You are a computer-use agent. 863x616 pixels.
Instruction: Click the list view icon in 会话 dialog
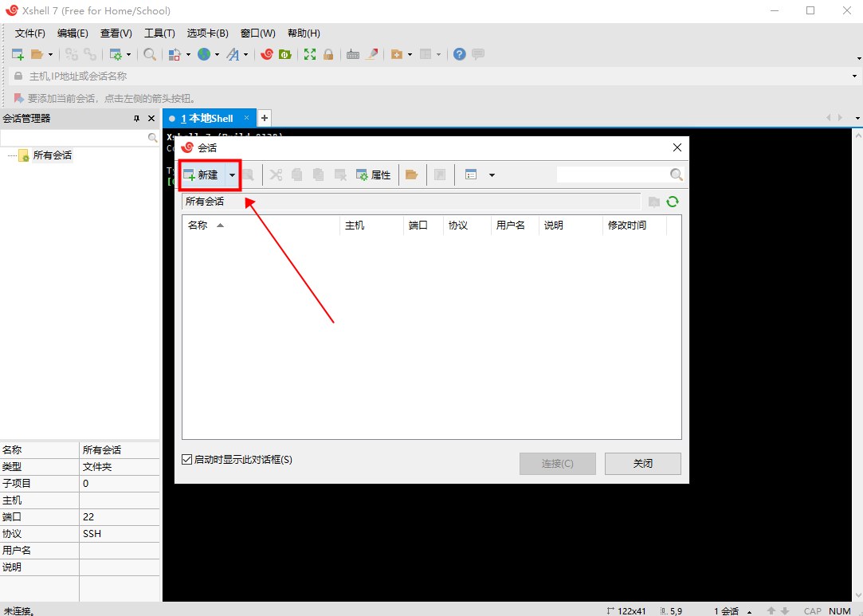[471, 175]
